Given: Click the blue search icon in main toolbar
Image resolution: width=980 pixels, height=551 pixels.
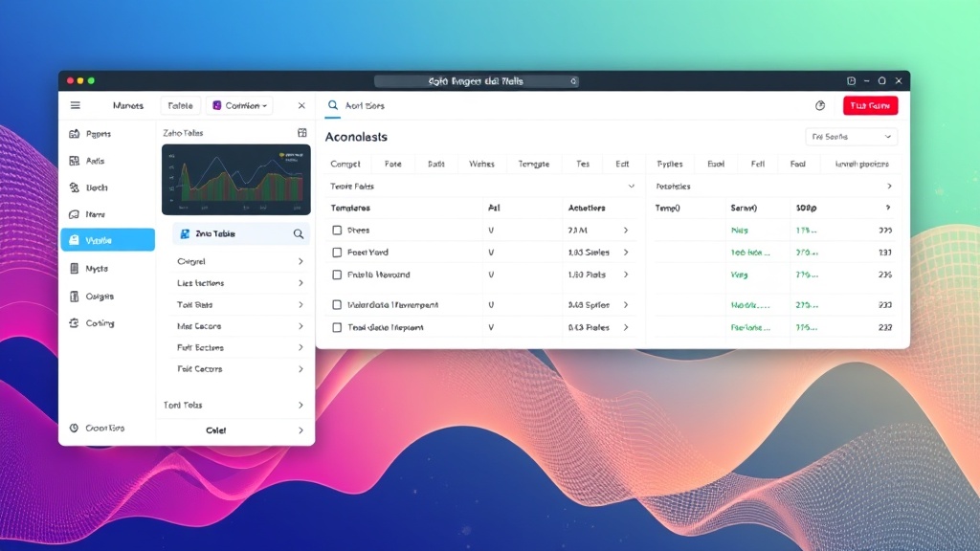Looking at the screenshot, I should point(333,105).
